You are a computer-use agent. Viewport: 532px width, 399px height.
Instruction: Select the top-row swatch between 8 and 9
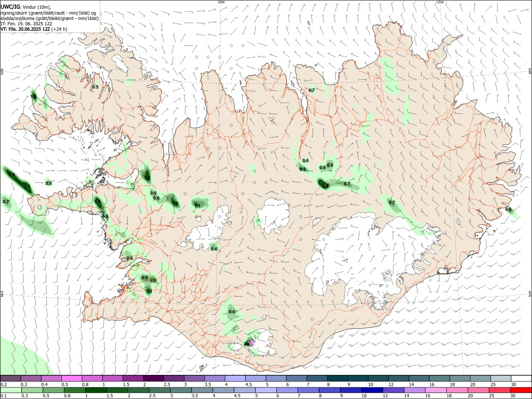pyautogui.click(x=337, y=379)
